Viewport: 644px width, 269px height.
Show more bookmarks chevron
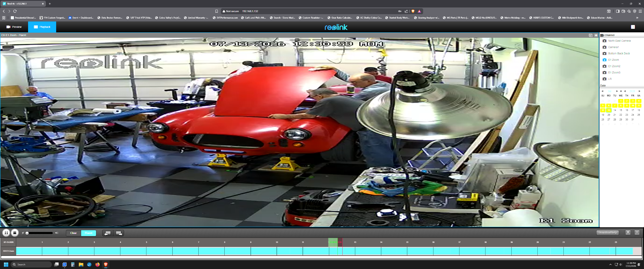pos(637,18)
